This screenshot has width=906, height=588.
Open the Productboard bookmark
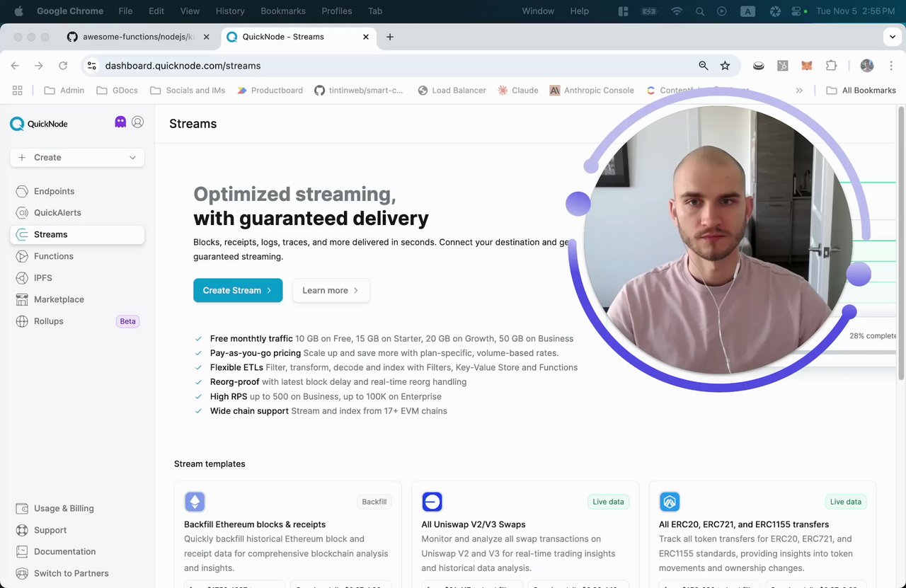270,90
